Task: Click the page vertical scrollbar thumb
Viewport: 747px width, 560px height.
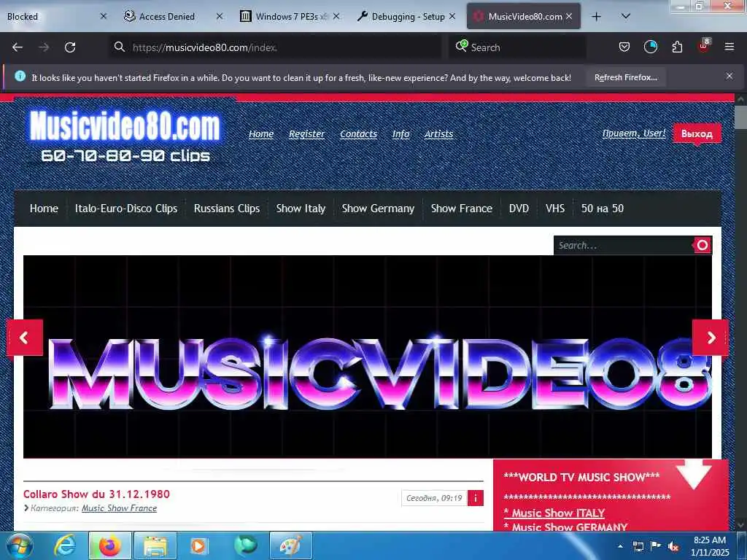Action: pyautogui.click(x=741, y=117)
